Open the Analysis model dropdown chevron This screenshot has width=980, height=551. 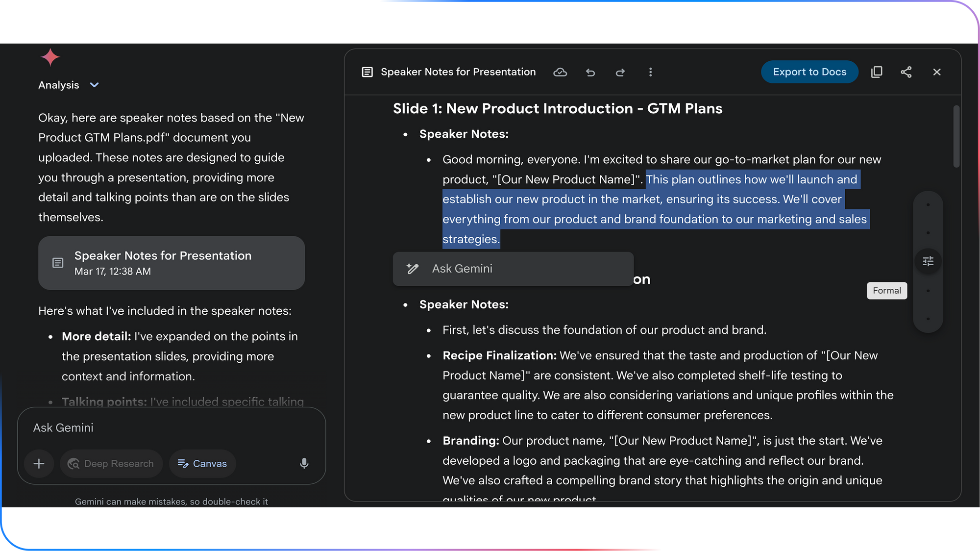[95, 85]
